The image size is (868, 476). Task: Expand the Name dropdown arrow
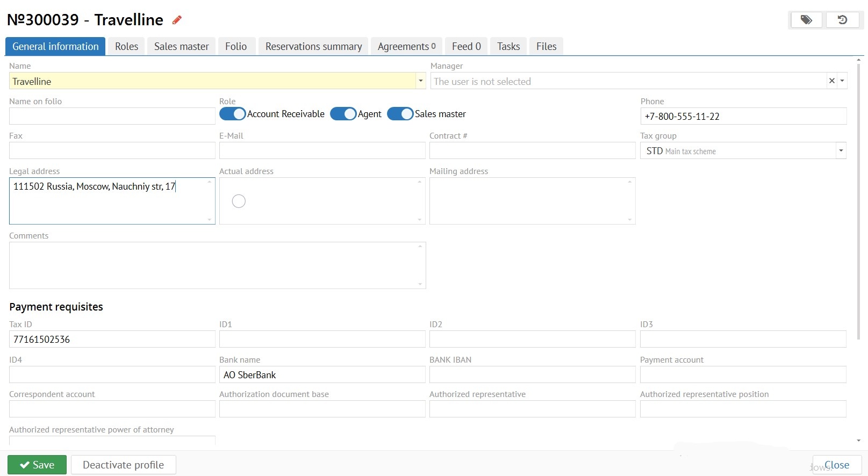click(420, 81)
